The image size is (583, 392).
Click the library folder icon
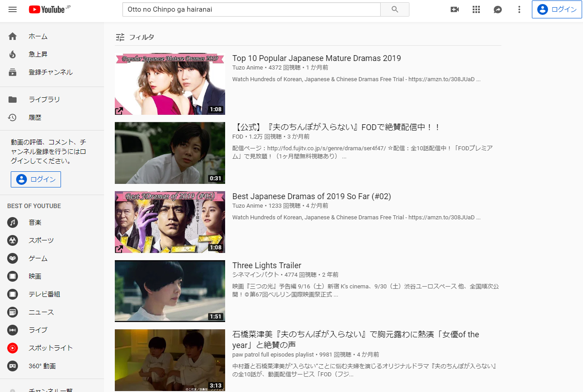pos(13,100)
